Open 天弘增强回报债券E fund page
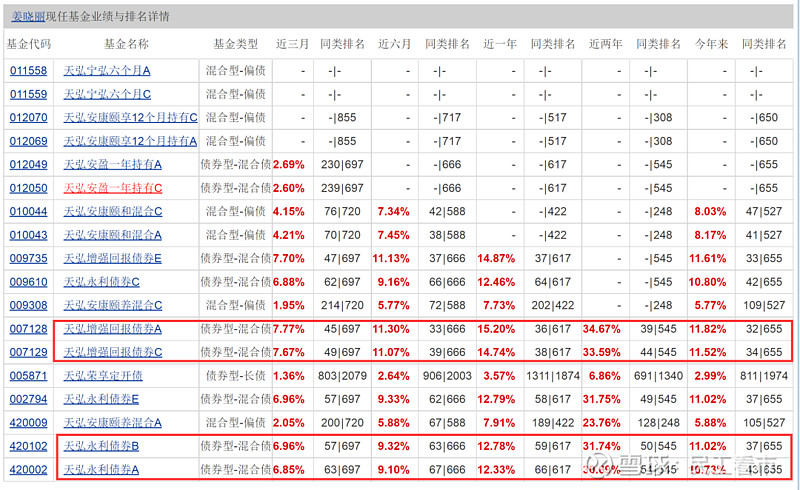The width and height of the screenshot is (800, 490). click(113, 258)
